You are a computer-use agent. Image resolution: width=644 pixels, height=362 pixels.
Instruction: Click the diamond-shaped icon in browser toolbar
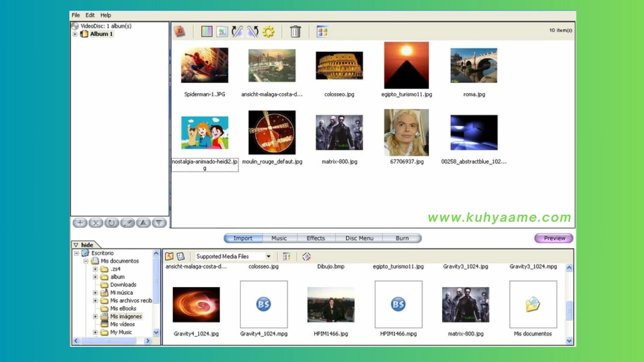point(306,256)
